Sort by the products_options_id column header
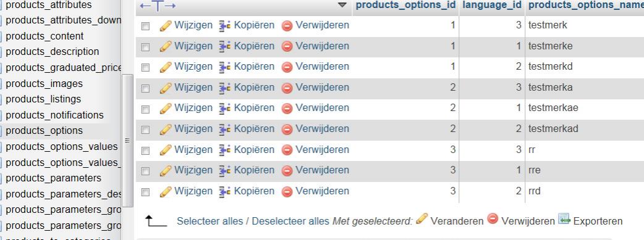Image resolution: width=644 pixels, height=240 pixels. pyautogui.click(x=406, y=5)
